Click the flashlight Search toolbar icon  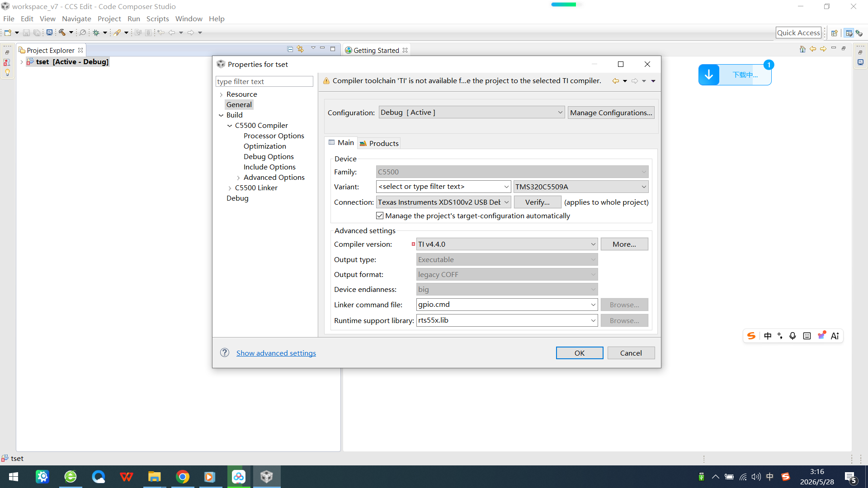(117, 33)
